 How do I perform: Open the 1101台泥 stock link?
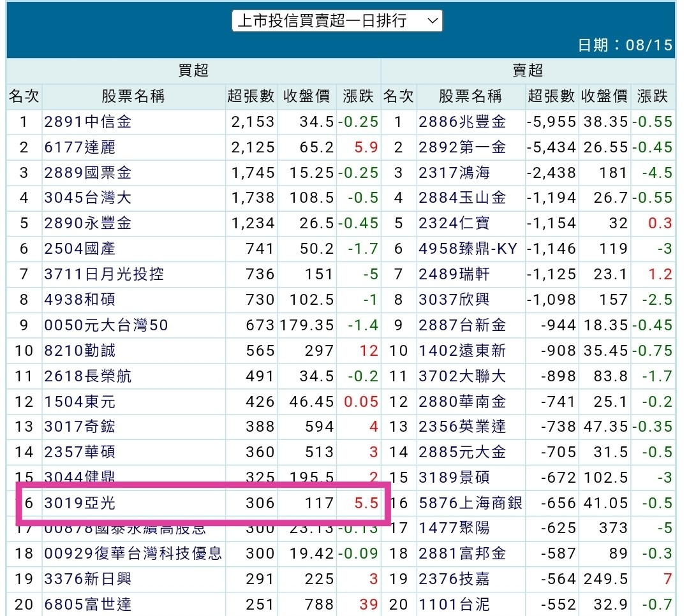pyautogui.click(x=454, y=605)
